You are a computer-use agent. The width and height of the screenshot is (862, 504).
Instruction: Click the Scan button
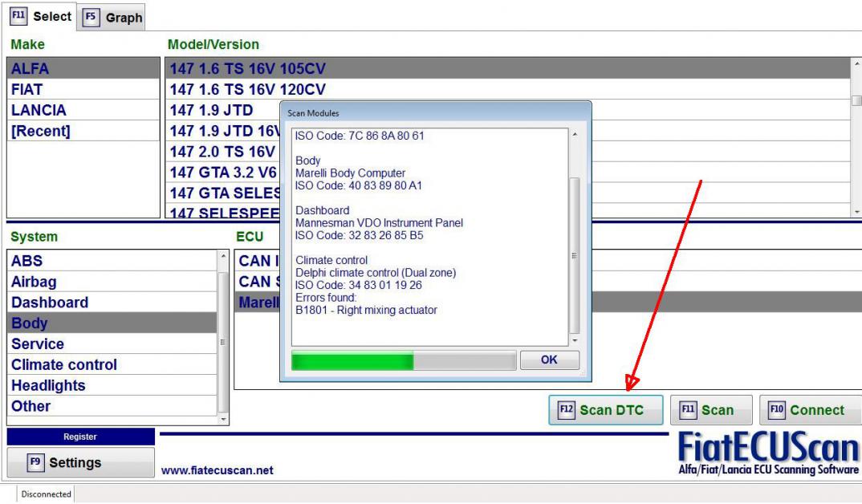711,410
